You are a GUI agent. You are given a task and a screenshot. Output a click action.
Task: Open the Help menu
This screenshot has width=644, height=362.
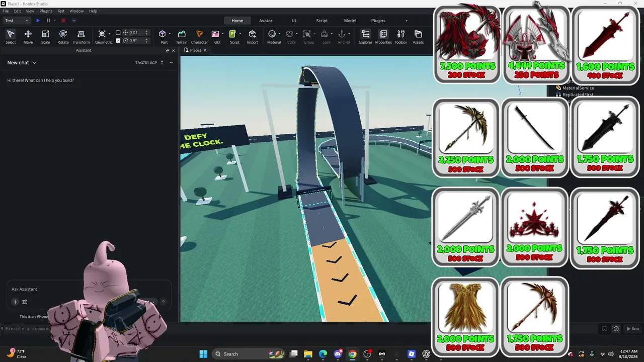coord(93,11)
